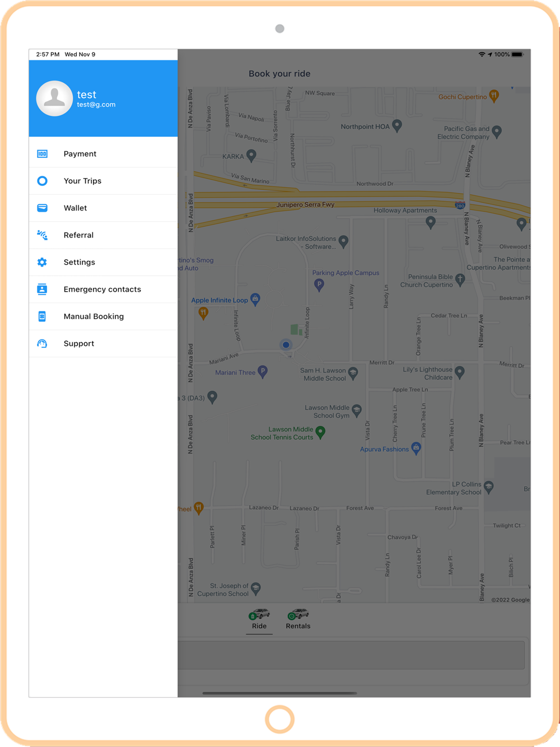Screen dimensions: 560x747
Task: Select the Parking Apple Campus marker
Action: point(319,285)
